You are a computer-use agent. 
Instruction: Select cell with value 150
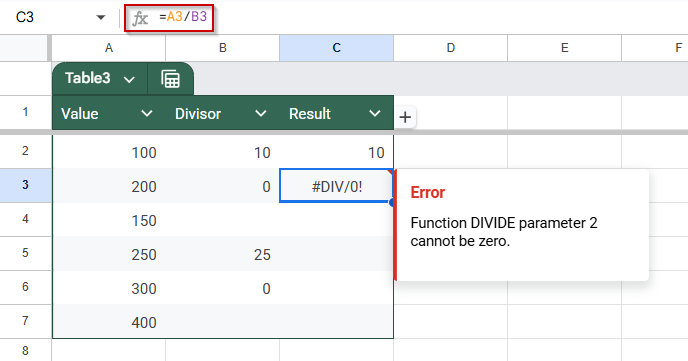point(109,220)
